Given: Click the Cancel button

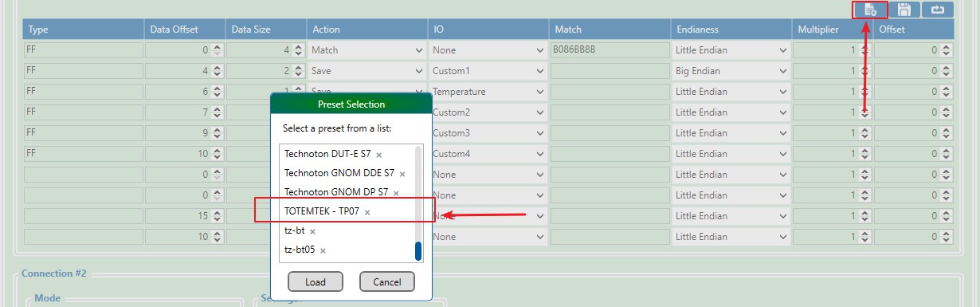Looking at the screenshot, I should click(386, 281).
